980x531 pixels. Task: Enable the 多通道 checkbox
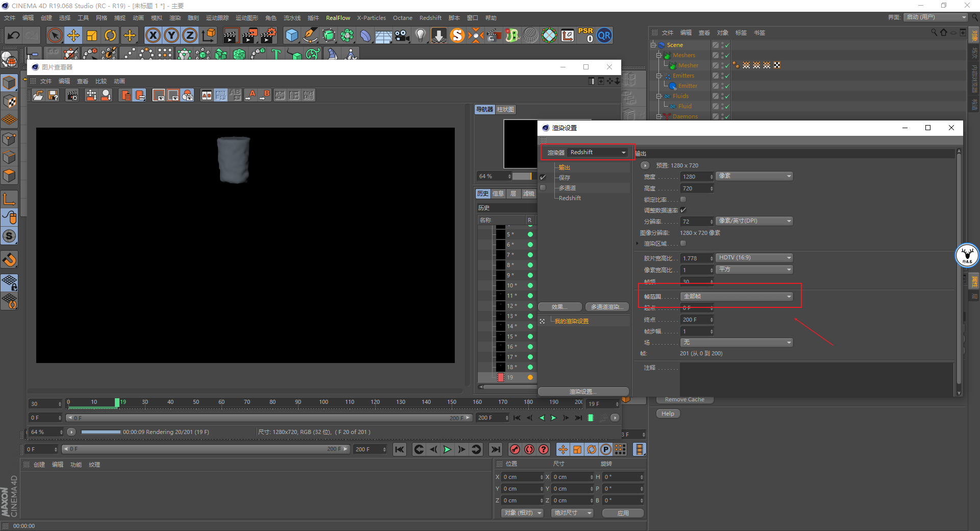[x=543, y=188]
